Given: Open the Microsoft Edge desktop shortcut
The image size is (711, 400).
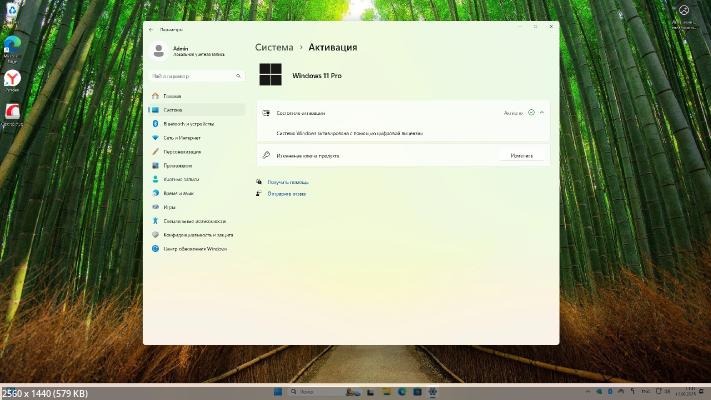Looking at the screenshot, I should click(13, 45).
